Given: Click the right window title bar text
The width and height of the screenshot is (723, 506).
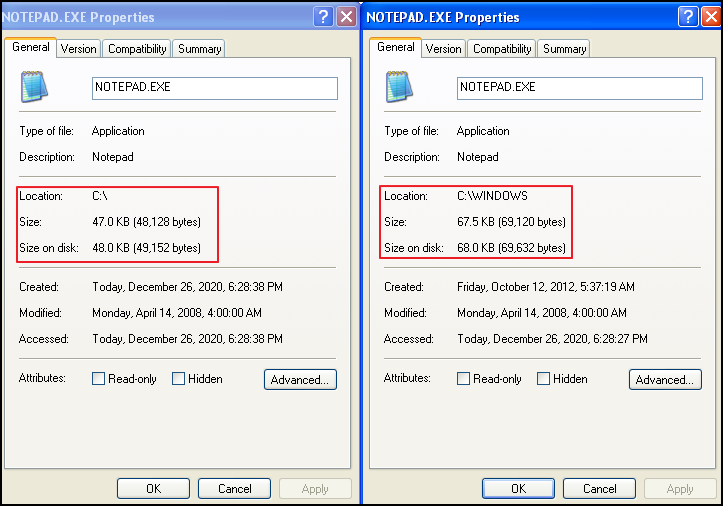Looking at the screenshot, I should pyautogui.click(x=443, y=18).
